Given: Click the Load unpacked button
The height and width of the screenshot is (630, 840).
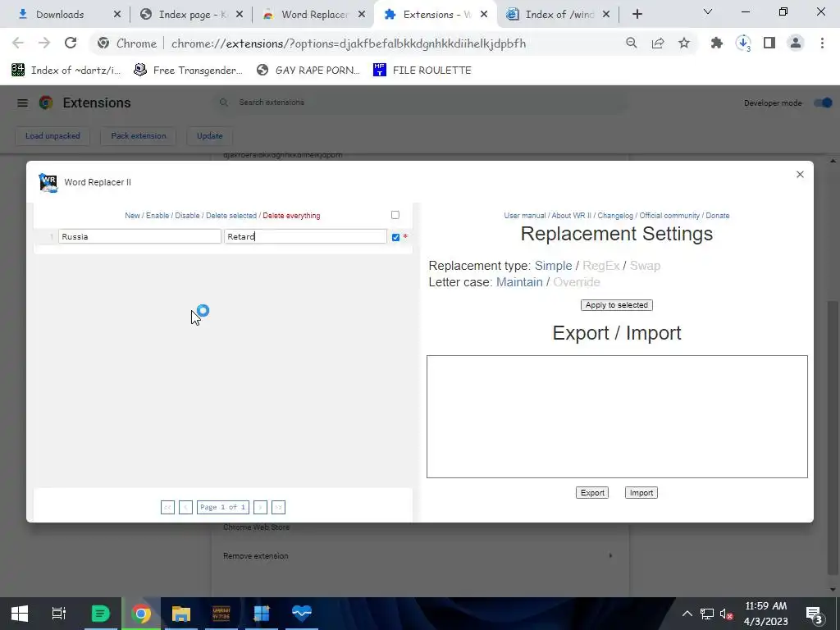Looking at the screenshot, I should tap(52, 136).
